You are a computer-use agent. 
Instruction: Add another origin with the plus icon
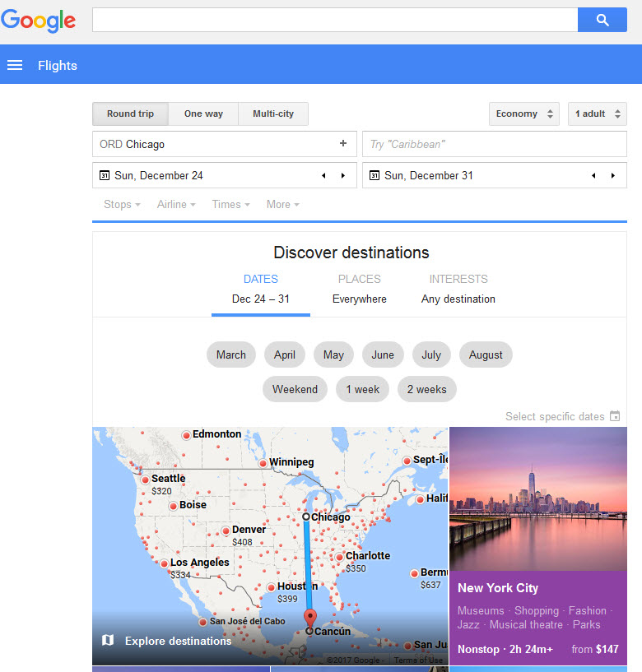pyautogui.click(x=343, y=144)
